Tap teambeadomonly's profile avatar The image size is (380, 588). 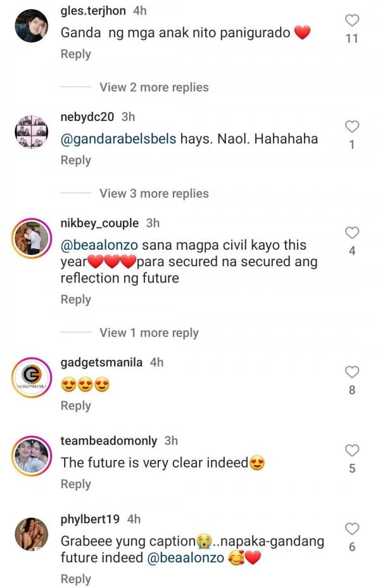[30, 456]
